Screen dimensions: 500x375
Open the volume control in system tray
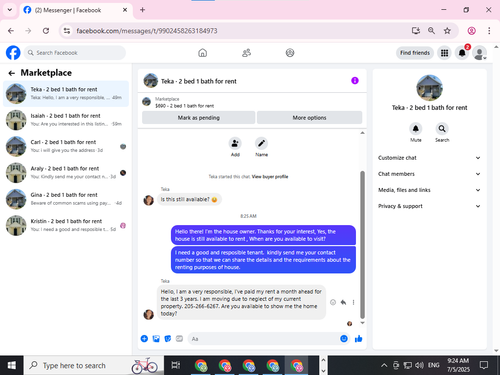pos(419,365)
